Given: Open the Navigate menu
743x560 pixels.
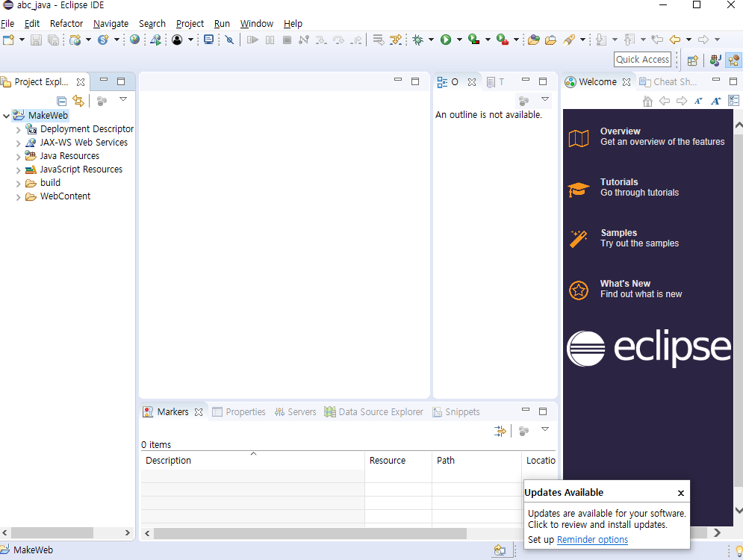Looking at the screenshot, I should pyautogui.click(x=111, y=24).
